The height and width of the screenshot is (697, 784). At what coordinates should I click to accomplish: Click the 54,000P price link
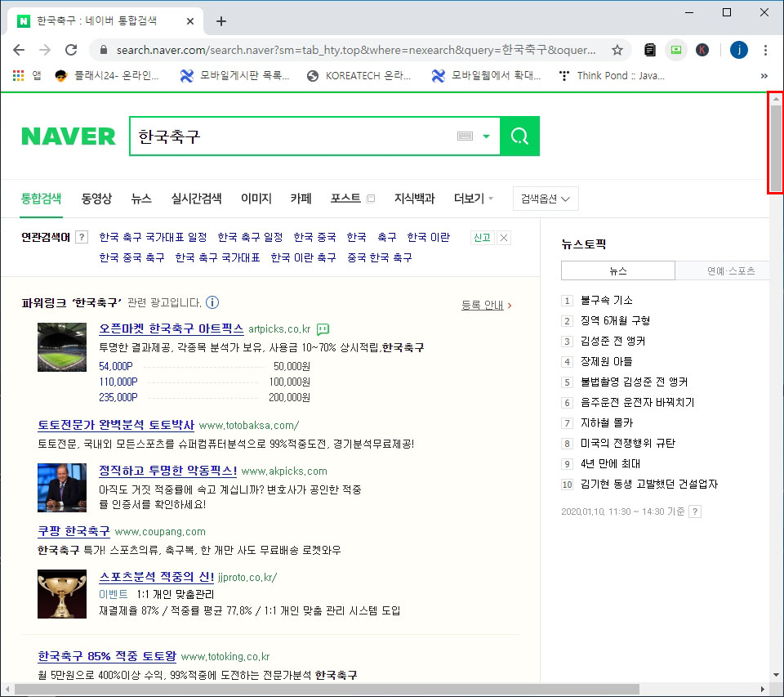click(116, 366)
